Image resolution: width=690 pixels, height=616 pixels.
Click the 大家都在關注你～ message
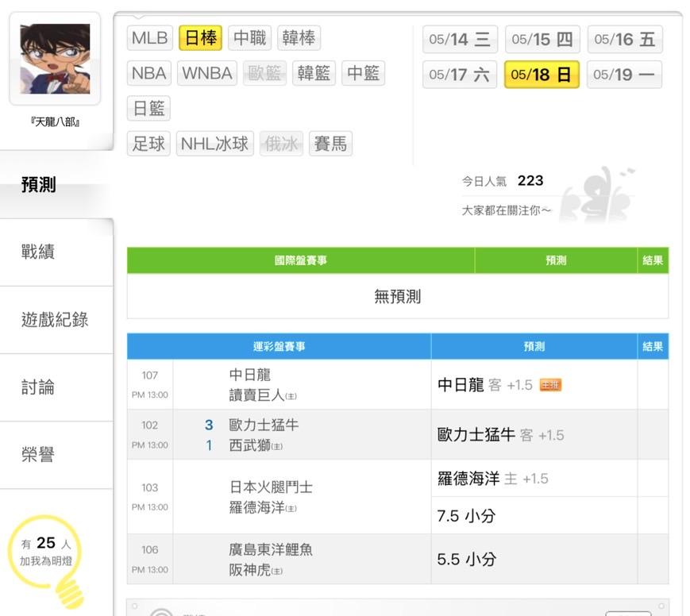(506, 210)
